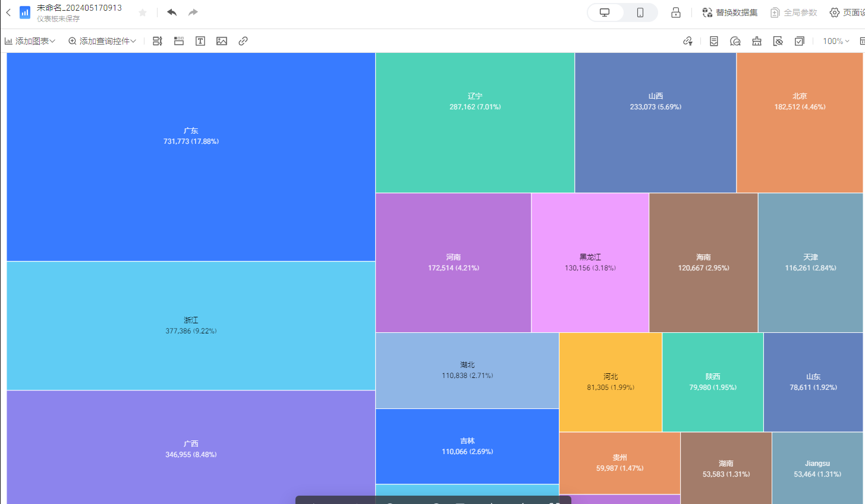
Task: Add a hyperlink component to dashboard
Action: 243,41
